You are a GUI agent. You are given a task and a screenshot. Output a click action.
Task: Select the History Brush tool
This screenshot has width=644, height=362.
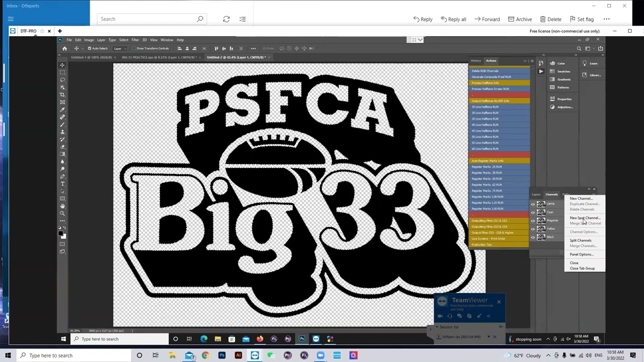pos(62,139)
